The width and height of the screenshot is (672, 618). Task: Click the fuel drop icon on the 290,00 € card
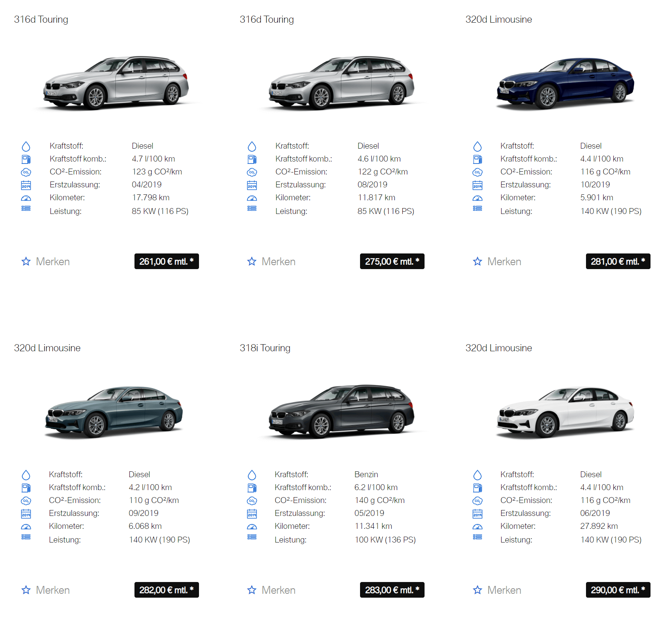477,475
